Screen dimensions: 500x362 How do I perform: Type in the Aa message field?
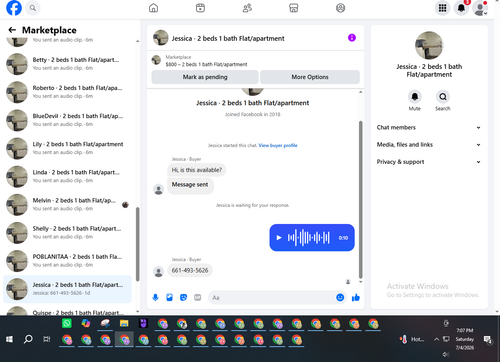click(273, 297)
